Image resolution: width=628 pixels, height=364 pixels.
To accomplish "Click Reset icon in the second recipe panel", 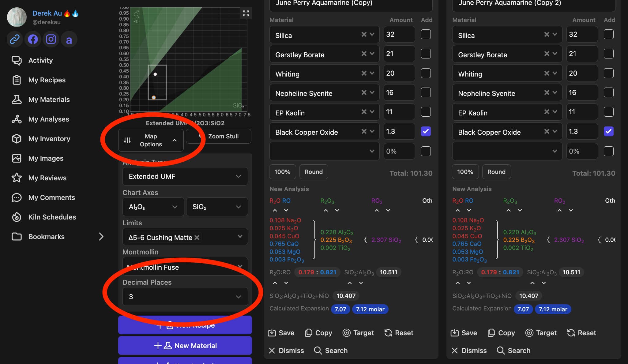I will (571, 333).
